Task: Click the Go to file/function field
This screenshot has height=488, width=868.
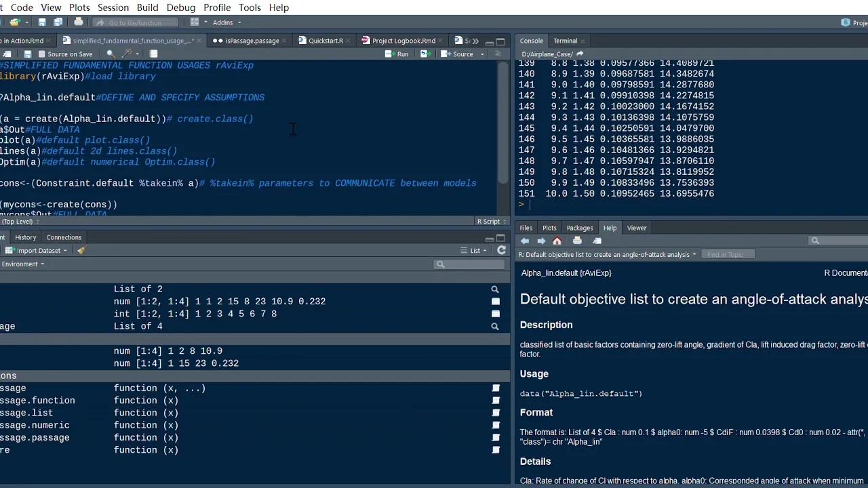Action: tap(136, 22)
